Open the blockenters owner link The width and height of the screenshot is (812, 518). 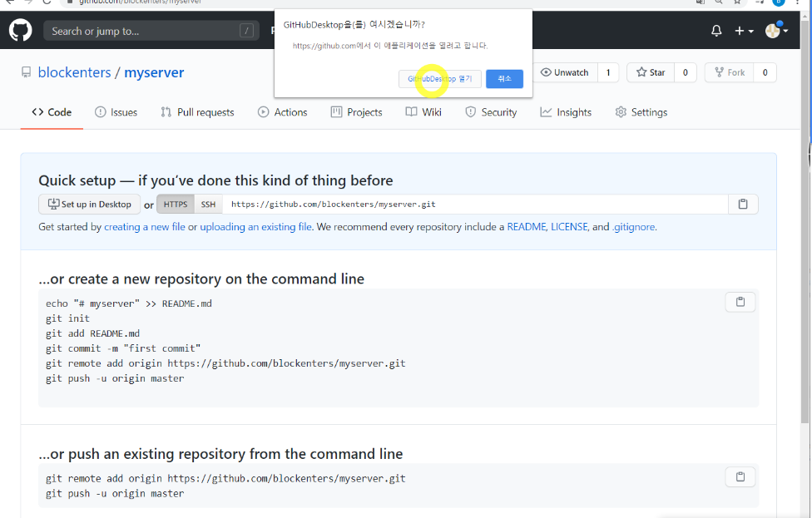(75, 72)
